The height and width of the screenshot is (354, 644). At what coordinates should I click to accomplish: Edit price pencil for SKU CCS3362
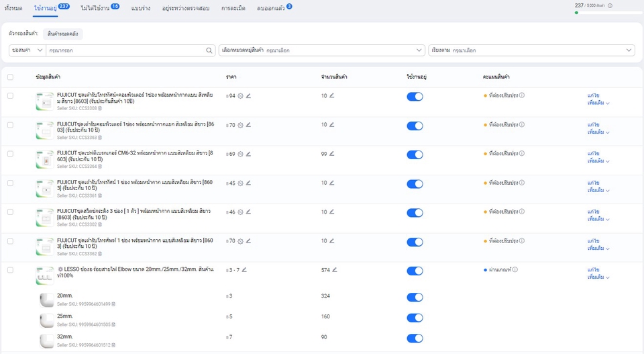tap(248, 241)
